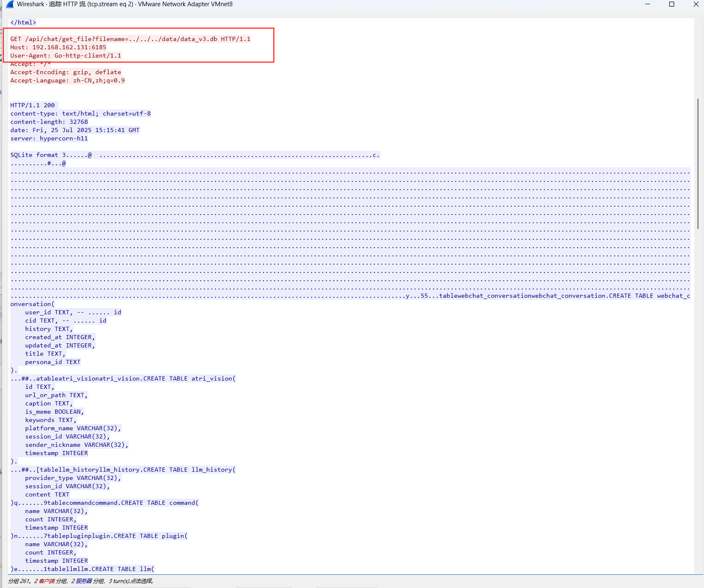Maximize the Wireshark follow stream window
704x588 pixels.
tap(672, 4)
